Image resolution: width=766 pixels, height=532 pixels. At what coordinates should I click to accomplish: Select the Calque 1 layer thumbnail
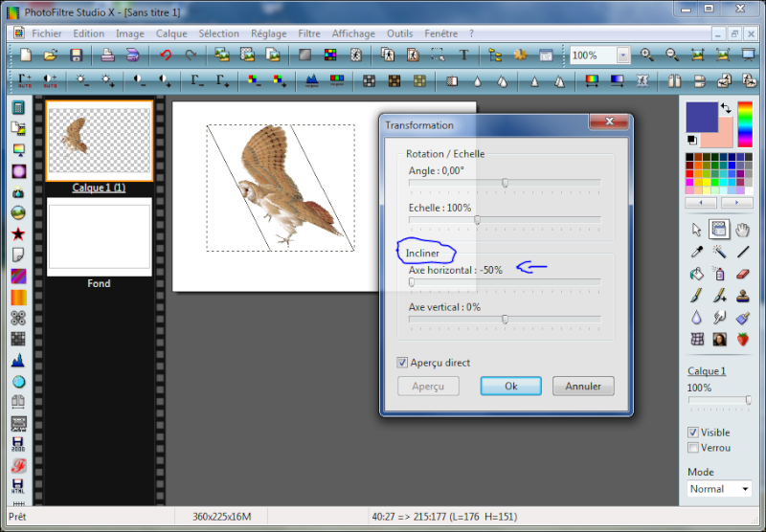pos(100,141)
